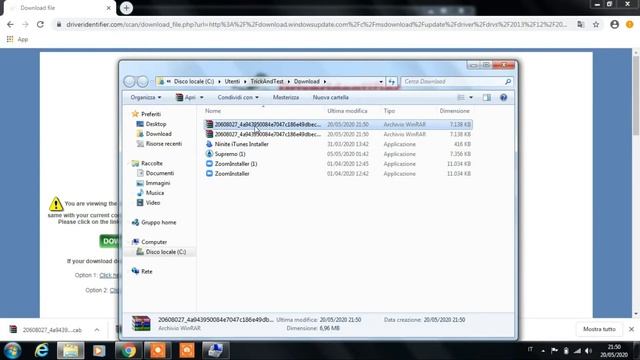Open Condividi con dropdown
640x360 pixels.
[238, 98]
